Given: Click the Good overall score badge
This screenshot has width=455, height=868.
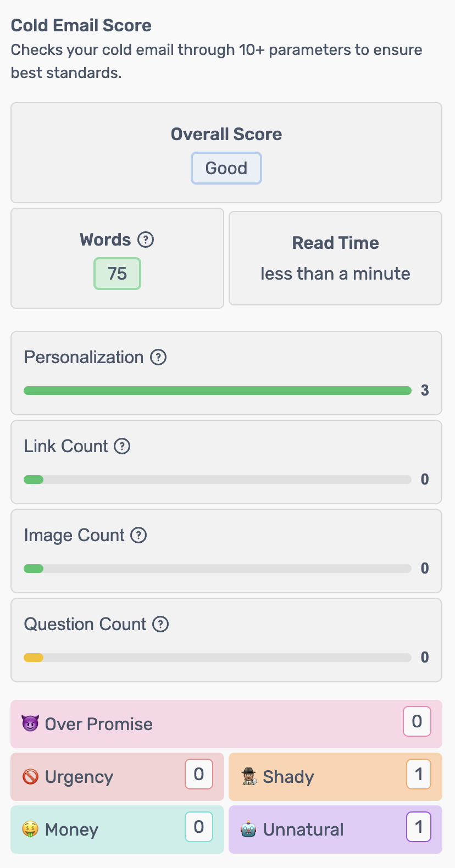Looking at the screenshot, I should click(x=226, y=168).
